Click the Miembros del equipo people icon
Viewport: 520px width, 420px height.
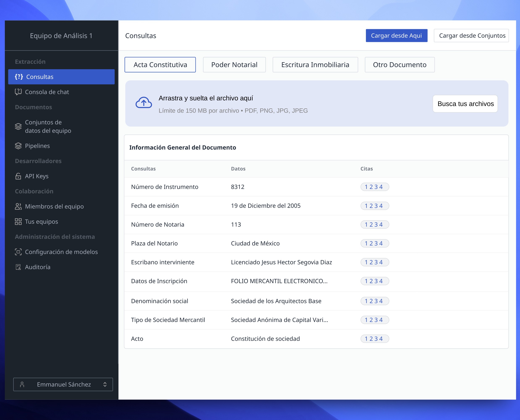coord(18,206)
